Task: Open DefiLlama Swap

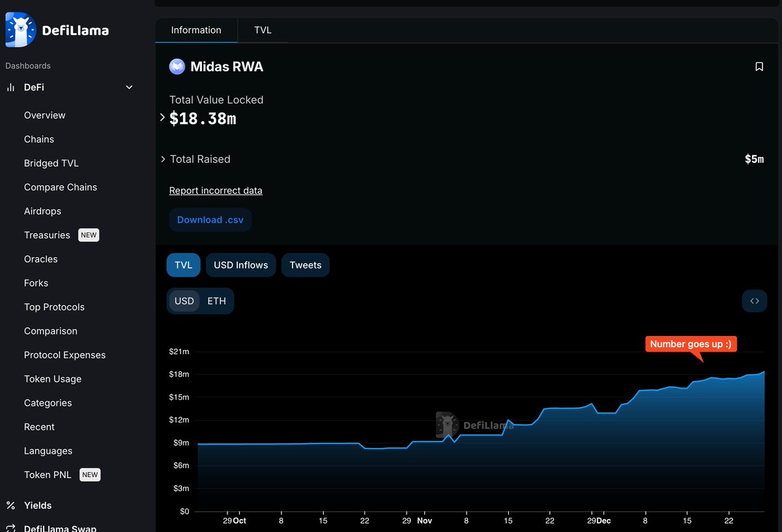Action: click(60, 528)
